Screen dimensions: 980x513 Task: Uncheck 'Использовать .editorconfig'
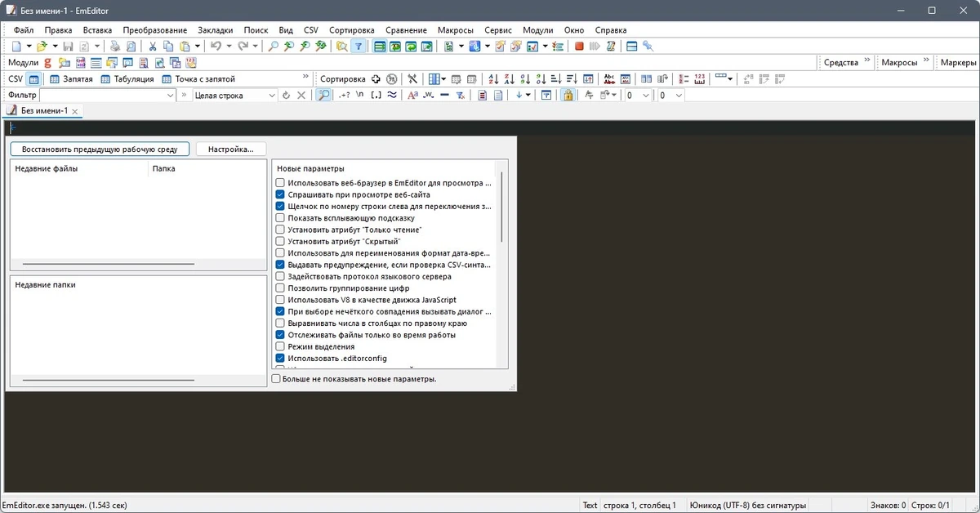click(x=280, y=358)
